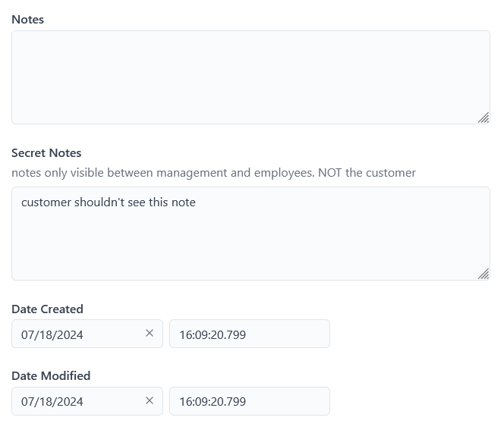The image size is (504, 433).
Task: Click the Notes field label
Action: pos(27,20)
